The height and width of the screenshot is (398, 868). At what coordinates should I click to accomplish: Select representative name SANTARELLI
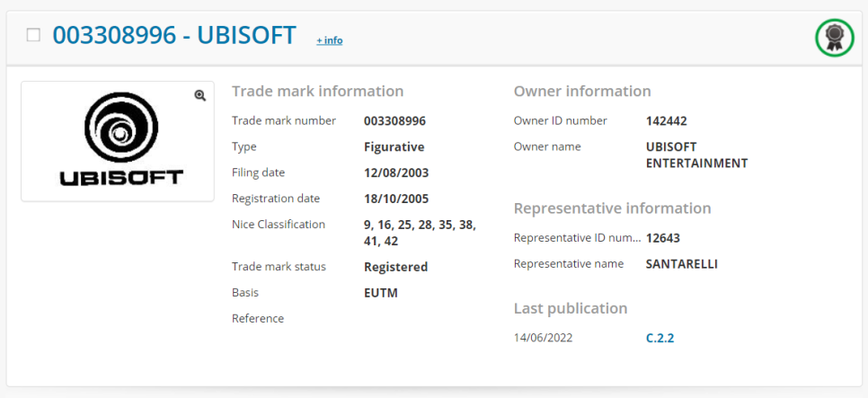681,265
